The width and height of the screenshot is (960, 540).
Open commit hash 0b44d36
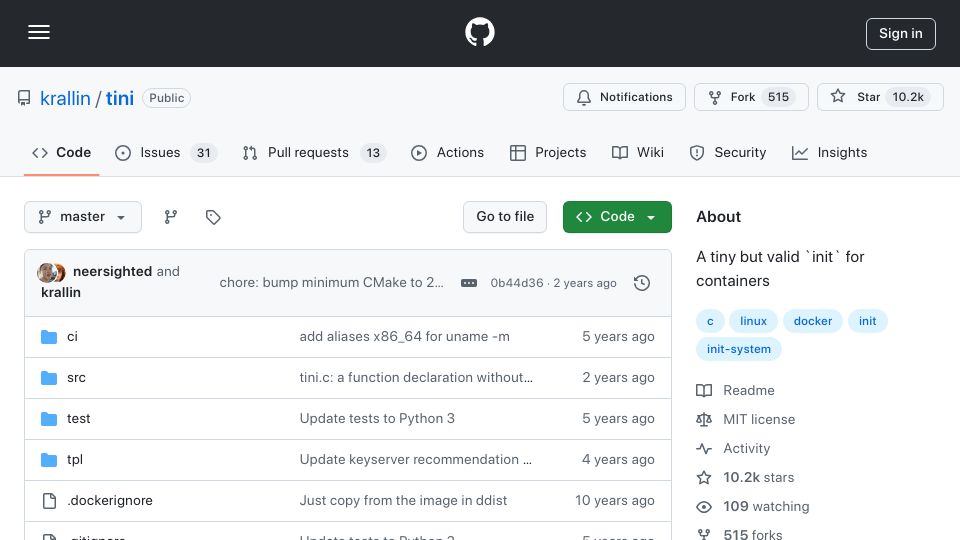(517, 283)
